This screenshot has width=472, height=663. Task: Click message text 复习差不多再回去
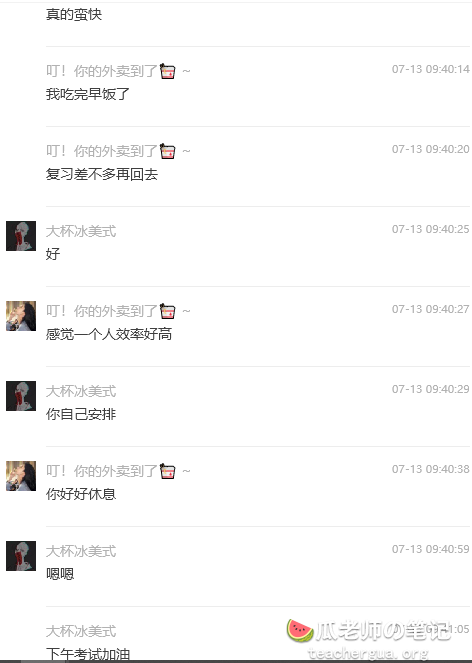click(102, 174)
